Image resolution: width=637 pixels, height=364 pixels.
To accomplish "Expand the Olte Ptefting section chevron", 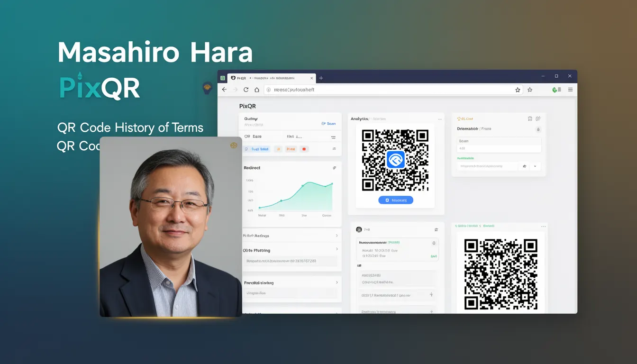I will tap(337, 249).
